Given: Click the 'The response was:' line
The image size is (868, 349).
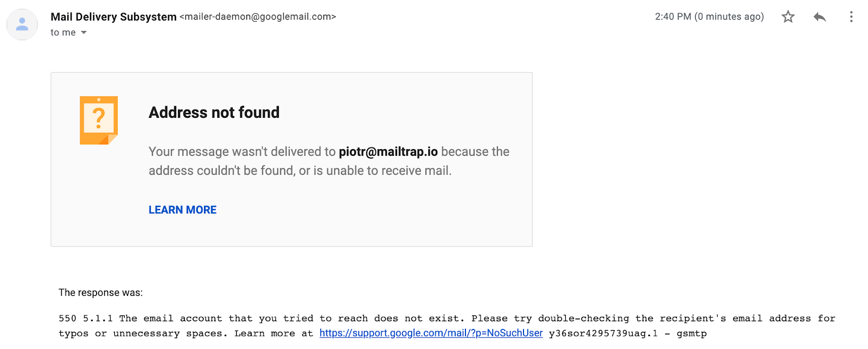Looking at the screenshot, I should [x=100, y=293].
